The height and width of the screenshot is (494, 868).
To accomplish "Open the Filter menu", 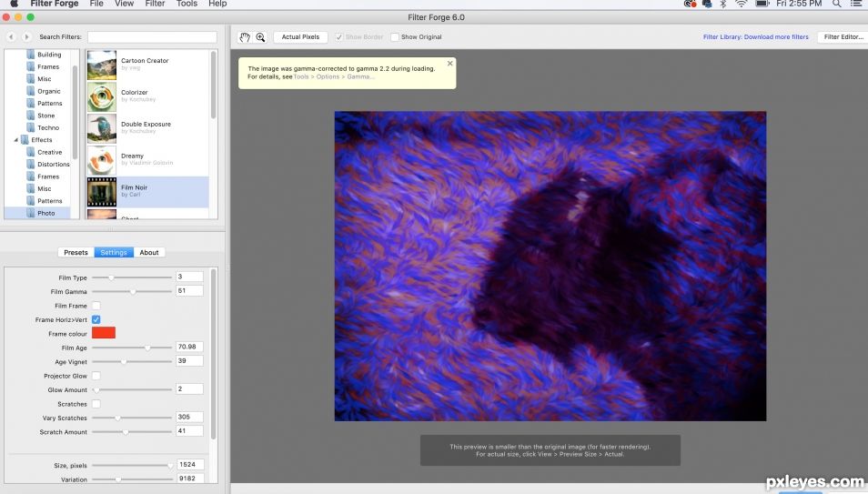I will coord(155,4).
